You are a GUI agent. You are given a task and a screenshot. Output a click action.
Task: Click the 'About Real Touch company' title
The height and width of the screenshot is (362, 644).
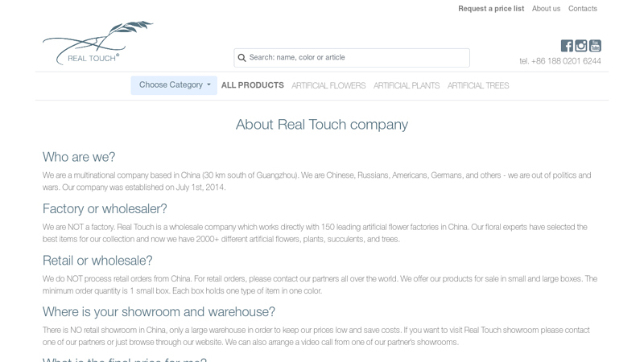322,125
